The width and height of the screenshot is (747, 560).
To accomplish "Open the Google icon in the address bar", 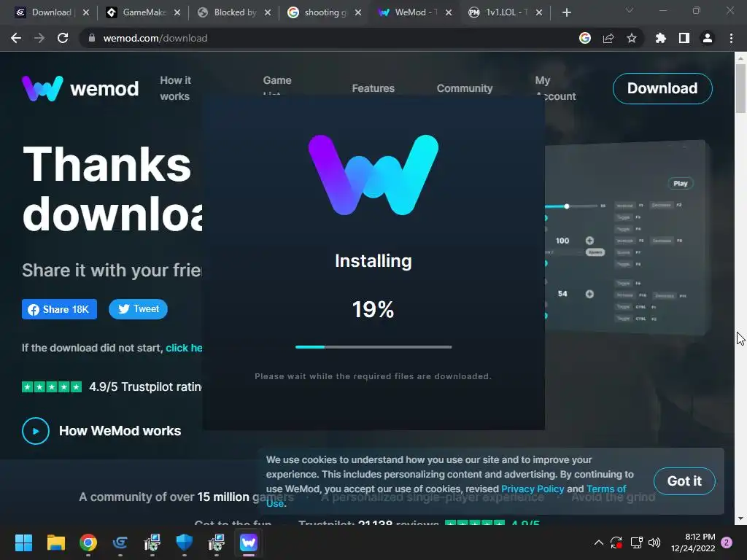I will 585,38.
